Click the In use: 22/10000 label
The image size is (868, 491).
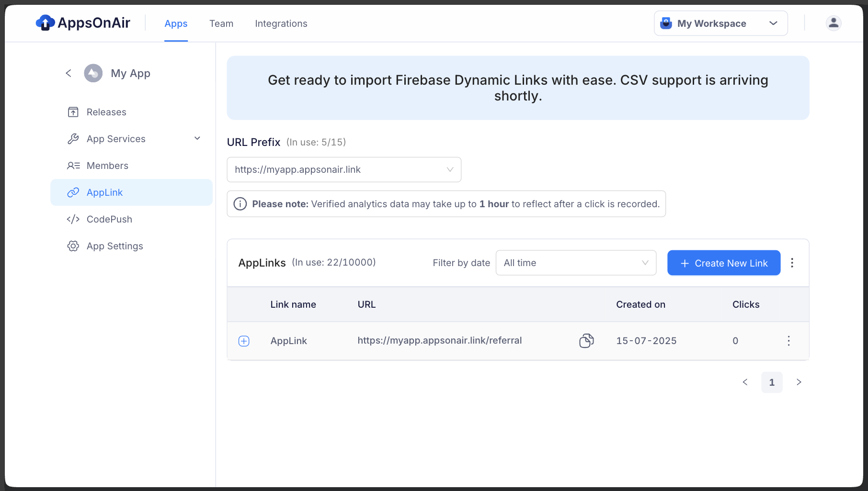[334, 262]
